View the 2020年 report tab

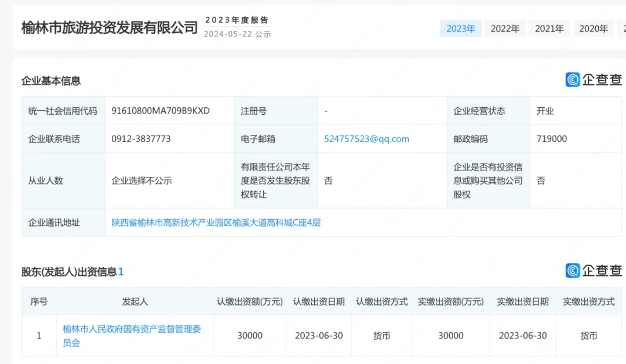pyautogui.click(x=594, y=28)
